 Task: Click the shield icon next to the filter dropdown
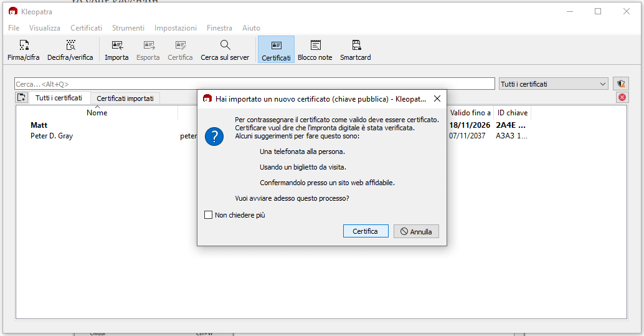point(620,84)
